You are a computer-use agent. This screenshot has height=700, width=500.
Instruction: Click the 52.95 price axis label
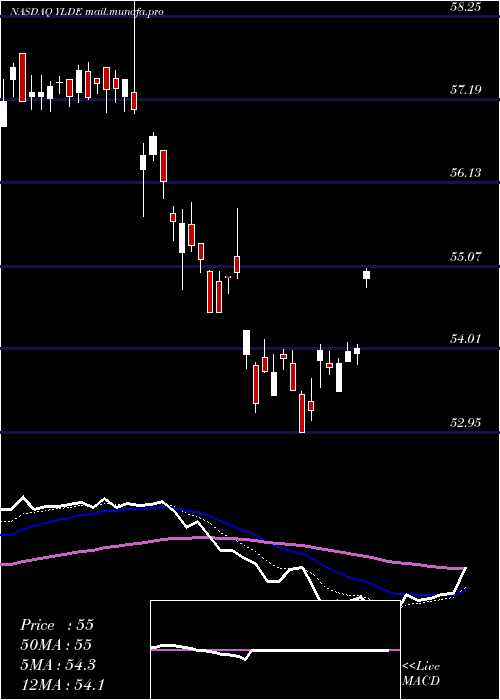(466, 422)
